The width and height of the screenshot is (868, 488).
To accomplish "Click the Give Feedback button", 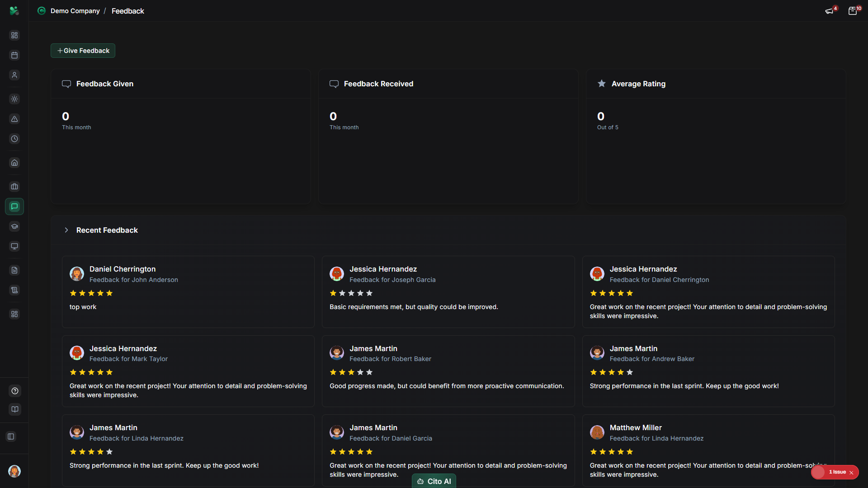I will 83,51.
